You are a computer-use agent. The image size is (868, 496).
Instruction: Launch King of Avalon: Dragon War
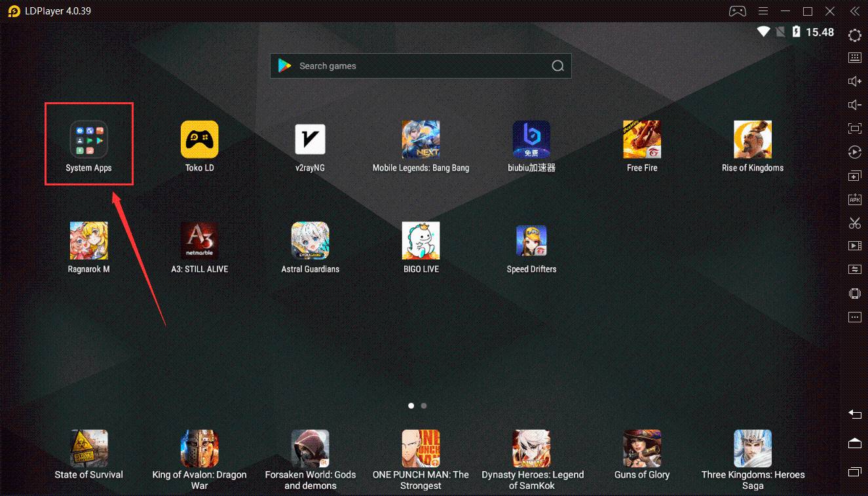[x=199, y=448]
